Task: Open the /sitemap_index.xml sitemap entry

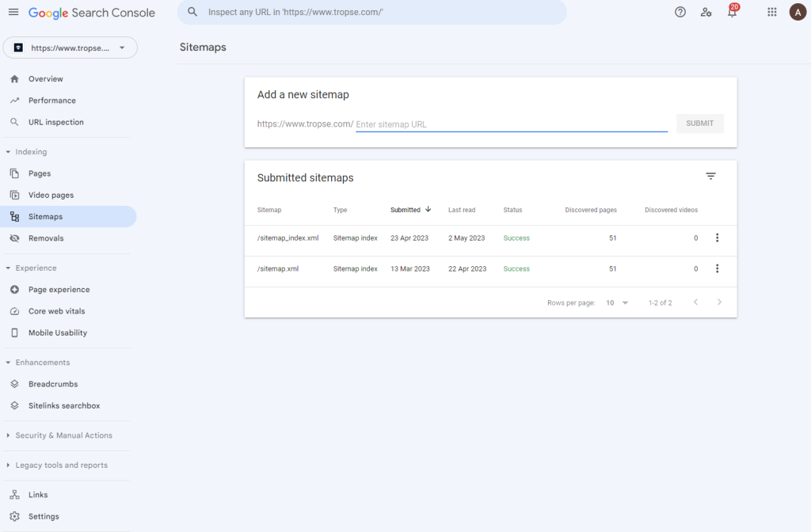Action: [x=287, y=238]
